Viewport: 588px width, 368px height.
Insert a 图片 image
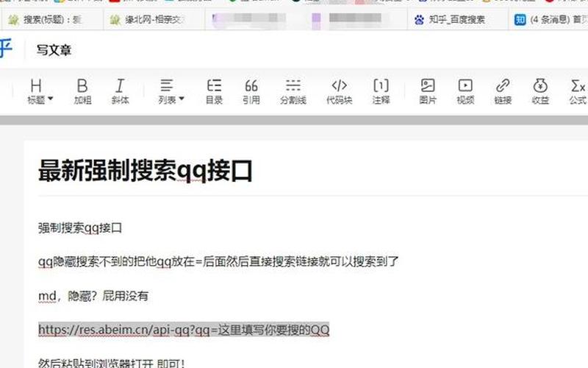point(428,91)
